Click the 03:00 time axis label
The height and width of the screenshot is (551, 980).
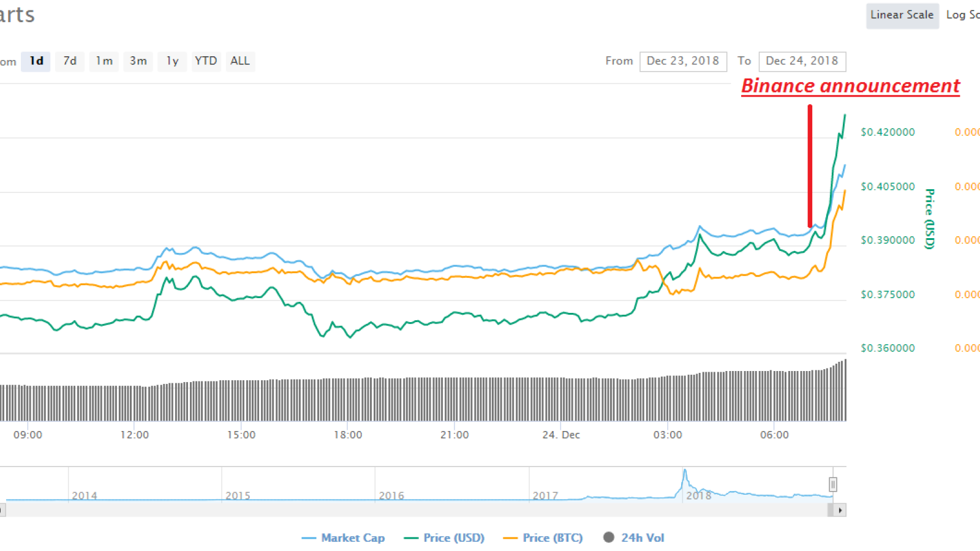tap(668, 435)
